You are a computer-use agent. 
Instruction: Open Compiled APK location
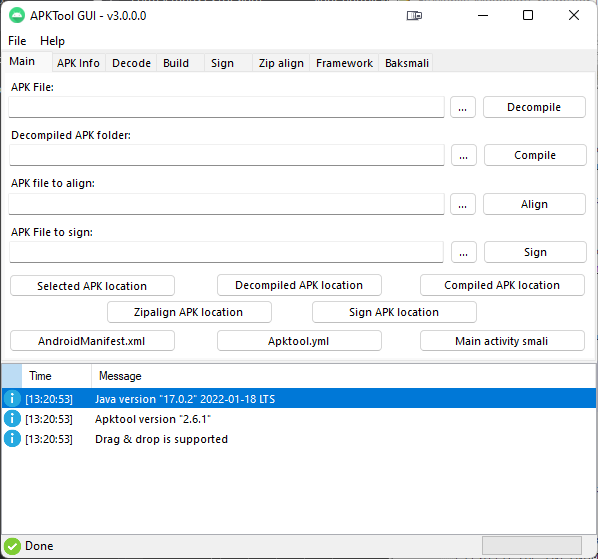502,285
